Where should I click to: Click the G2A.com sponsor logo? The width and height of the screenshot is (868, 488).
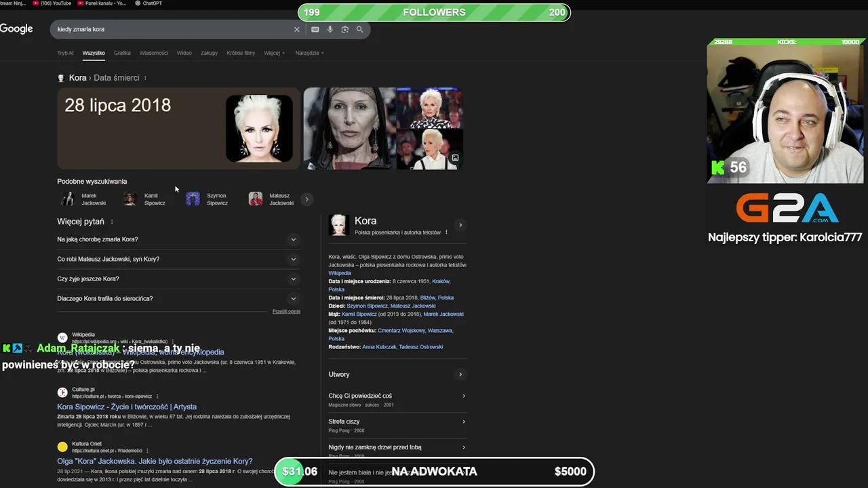787,209
